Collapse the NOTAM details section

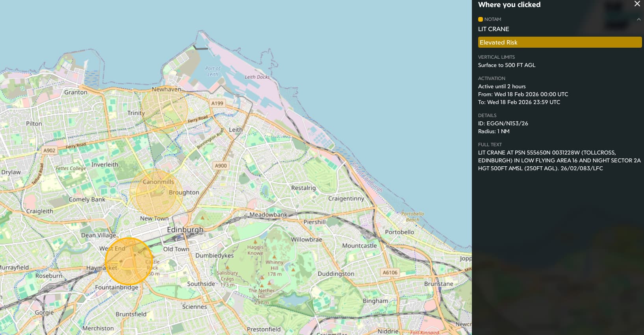(x=638, y=19)
